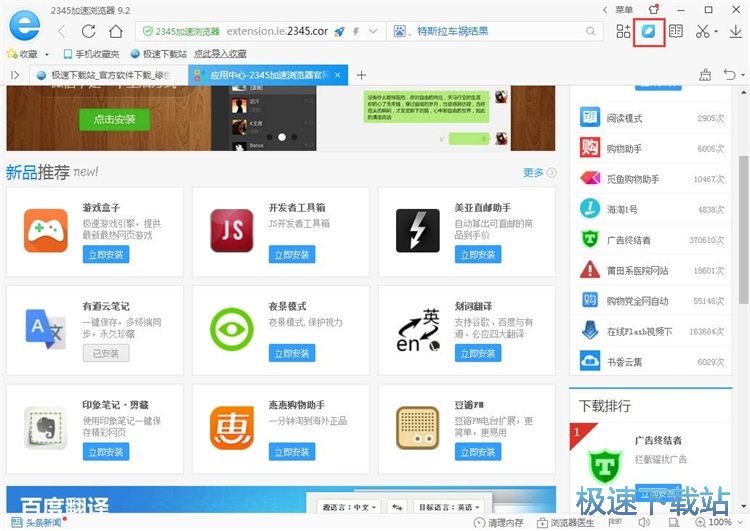Open the reading mode book icon in toolbar
750x531 pixels.
pyautogui.click(x=676, y=32)
